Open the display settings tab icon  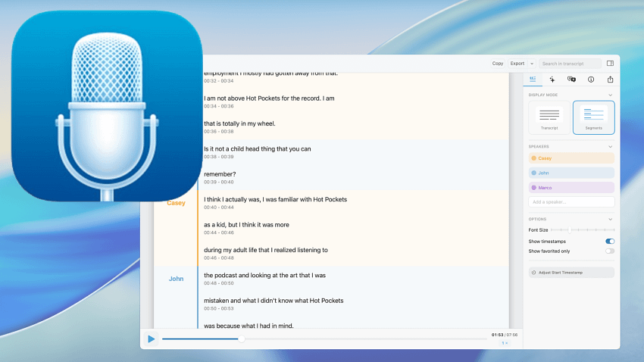tap(533, 80)
